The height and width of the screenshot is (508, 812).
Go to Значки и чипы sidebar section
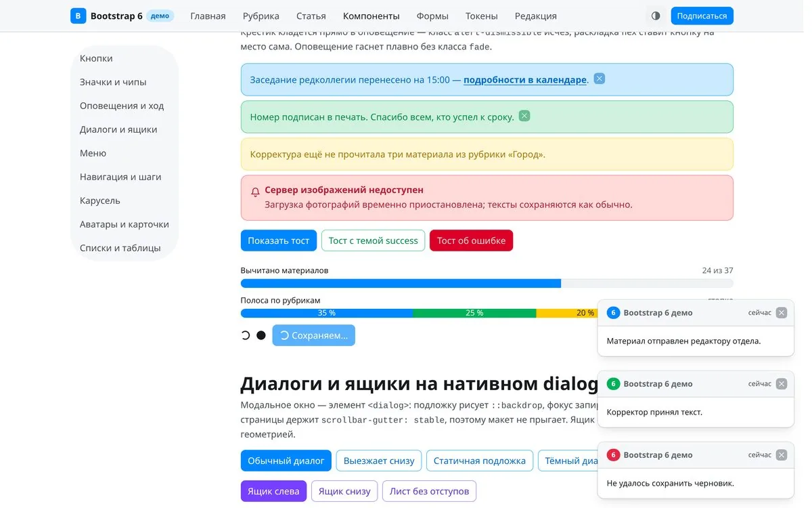coord(125,82)
